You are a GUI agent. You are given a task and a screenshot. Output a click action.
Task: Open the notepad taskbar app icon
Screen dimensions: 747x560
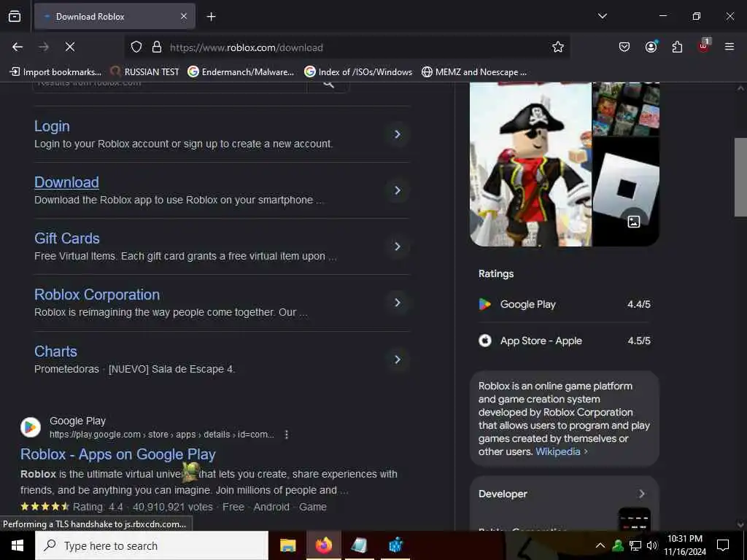coord(359,545)
